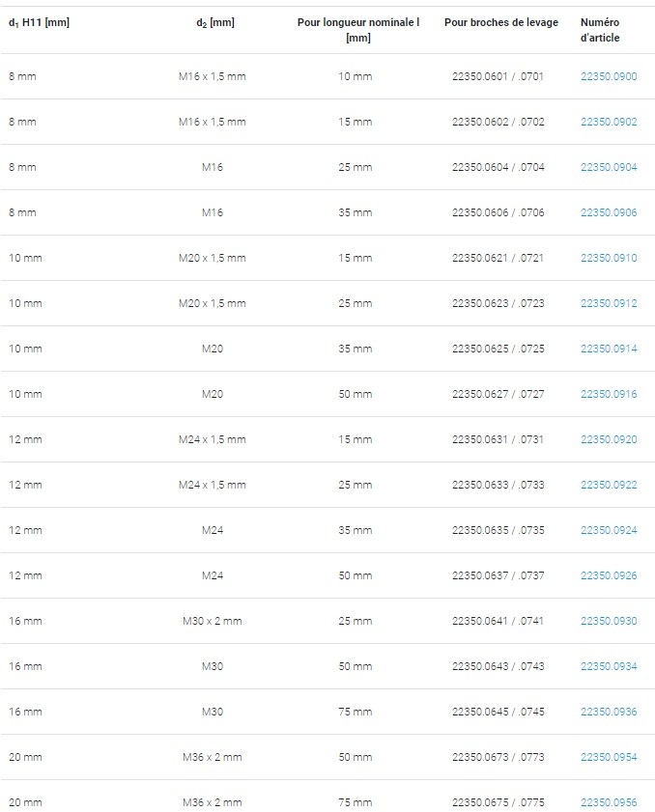This screenshot has height=812, width=655.
Task: Click the 22350.0916 link
Action: click(609, 394)
